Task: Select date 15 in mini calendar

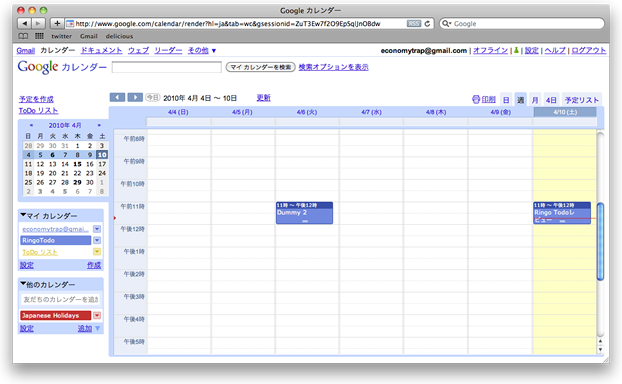Action: coord(77,164)
